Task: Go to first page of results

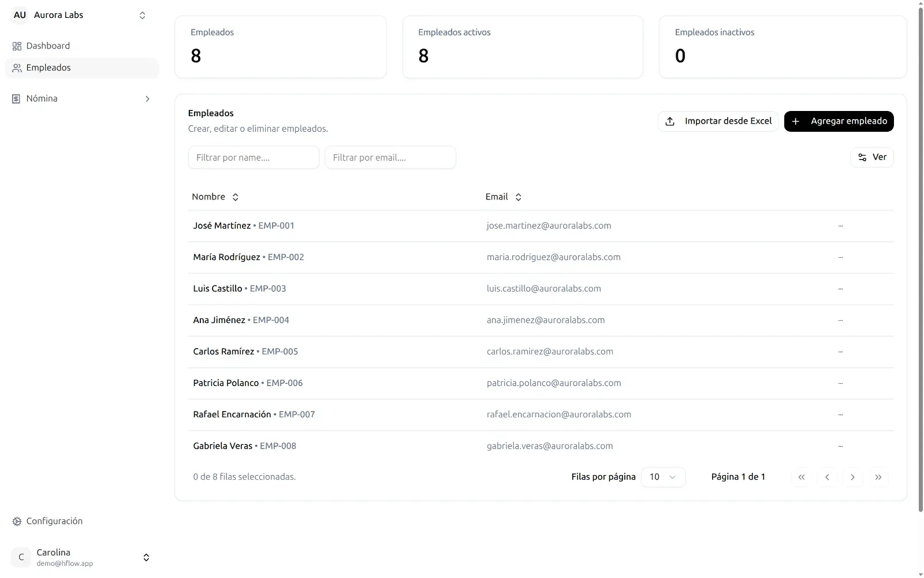Action: pyautogui.click(x=802, y=477)
